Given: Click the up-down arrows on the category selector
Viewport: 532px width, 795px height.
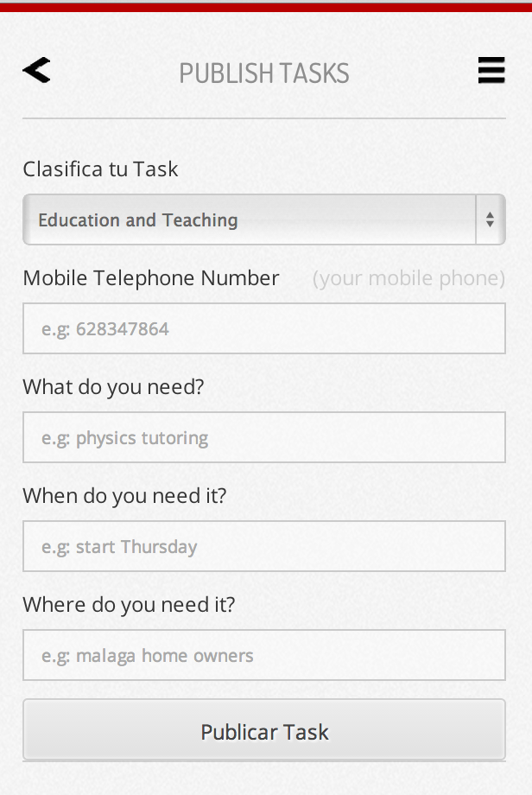Looking at the screenshot, I should (490, 219).
